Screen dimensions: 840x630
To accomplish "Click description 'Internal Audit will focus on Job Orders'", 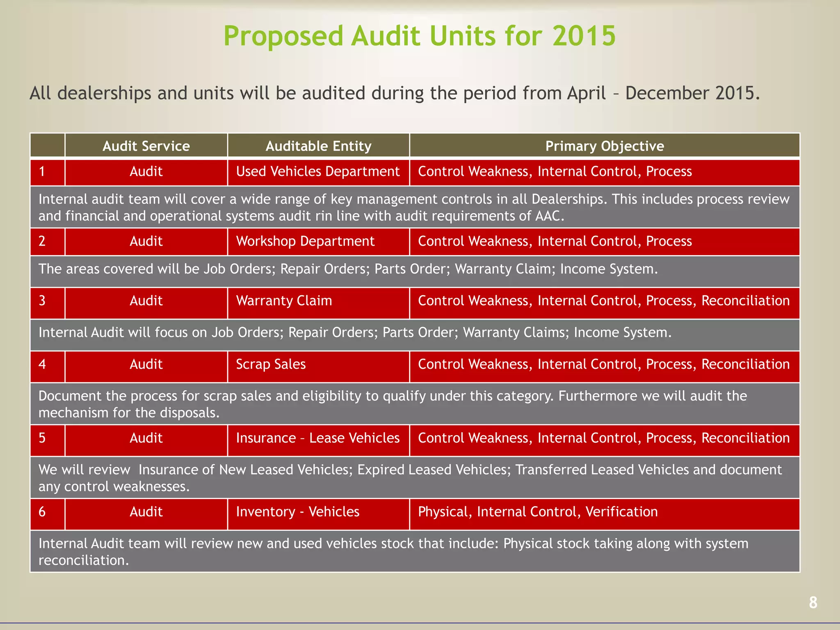I will pyautogui.click(x=415, y=335).
